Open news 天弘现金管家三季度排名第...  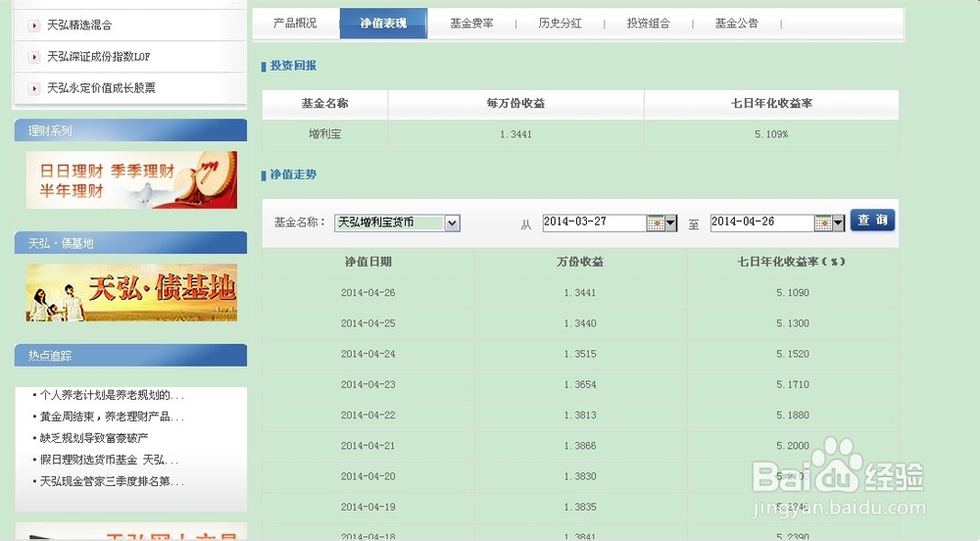[112, 481]
